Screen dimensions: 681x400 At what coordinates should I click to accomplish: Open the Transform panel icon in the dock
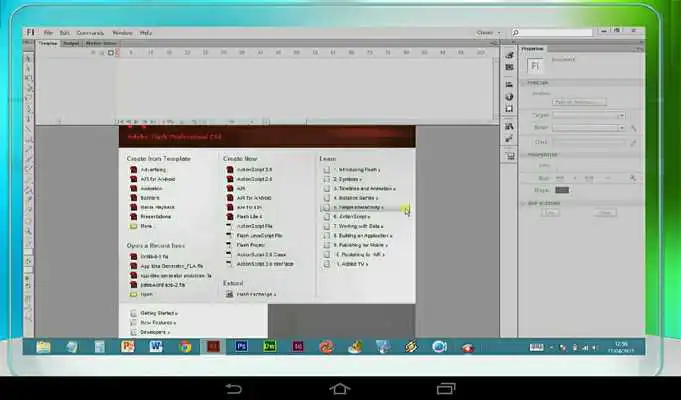[509, 109]
